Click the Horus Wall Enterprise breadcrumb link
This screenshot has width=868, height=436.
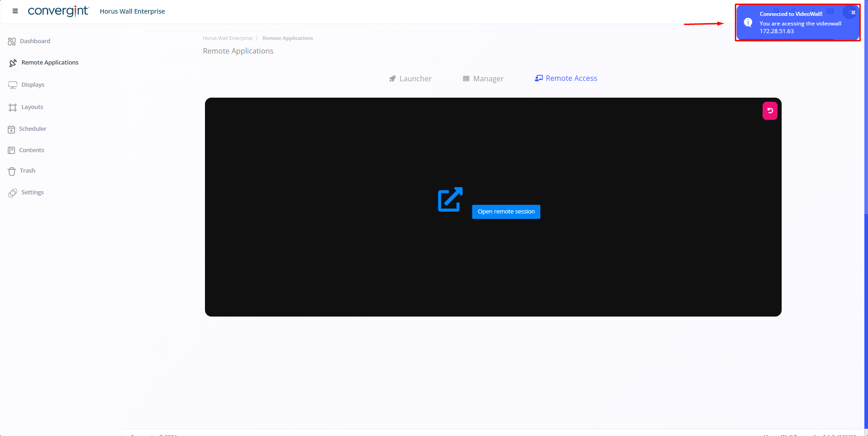228,39
